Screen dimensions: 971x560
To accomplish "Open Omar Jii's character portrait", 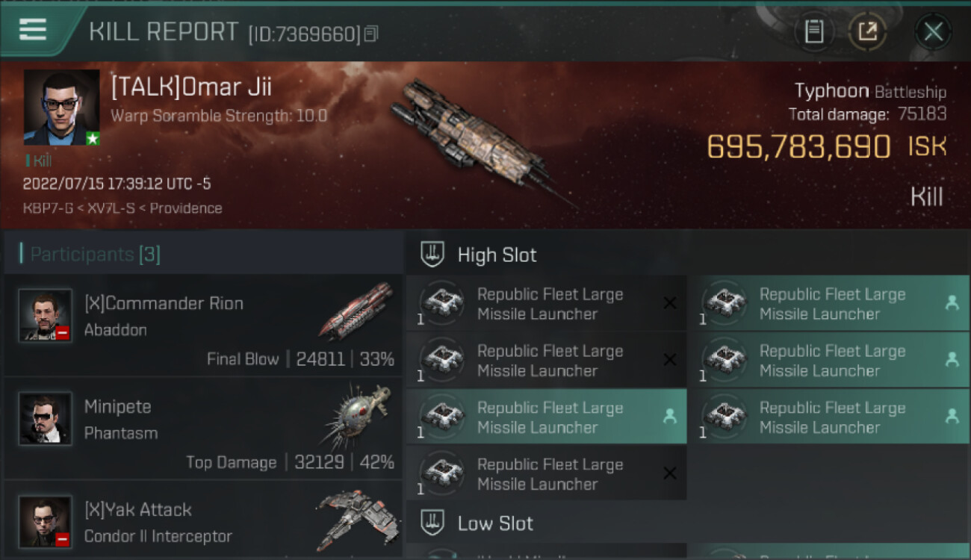I will 61,108.
